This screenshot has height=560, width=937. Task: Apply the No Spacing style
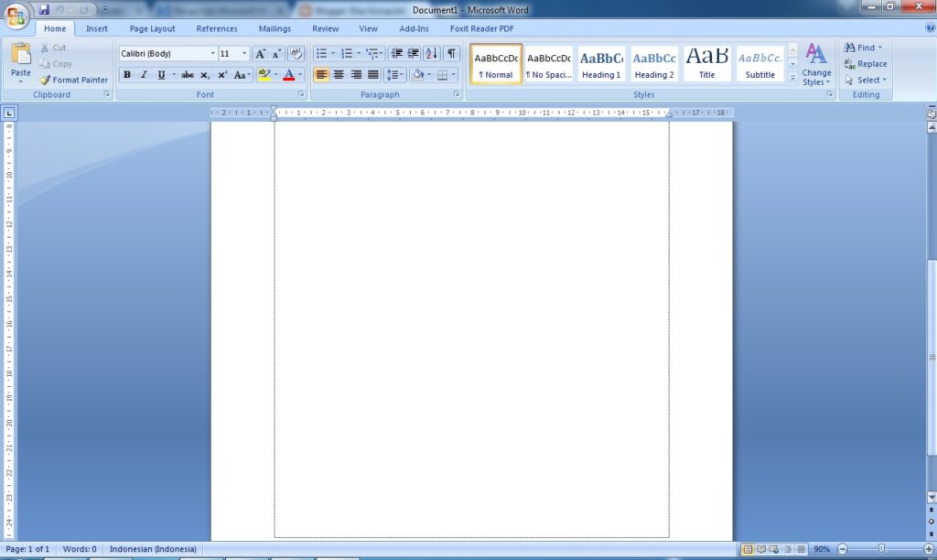[549, 64]
